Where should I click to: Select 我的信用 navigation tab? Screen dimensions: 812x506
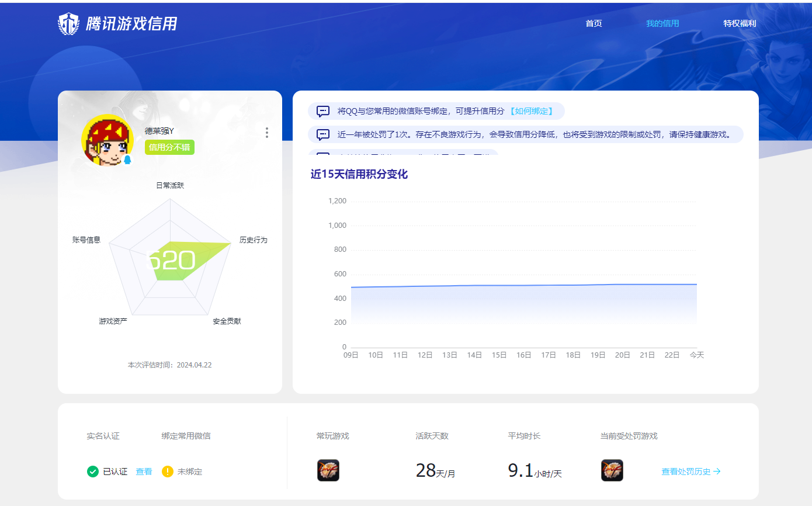[x=662, y=23]
